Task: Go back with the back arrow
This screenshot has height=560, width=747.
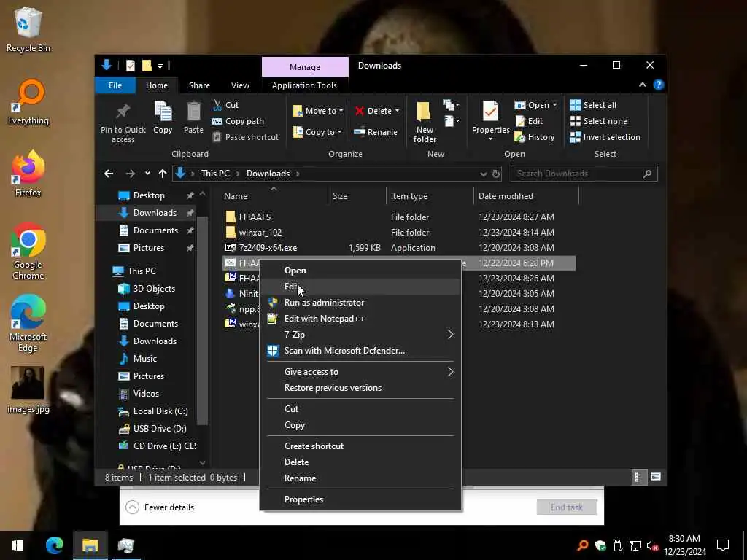Action: pyautogui.click(x=109, y=174)
